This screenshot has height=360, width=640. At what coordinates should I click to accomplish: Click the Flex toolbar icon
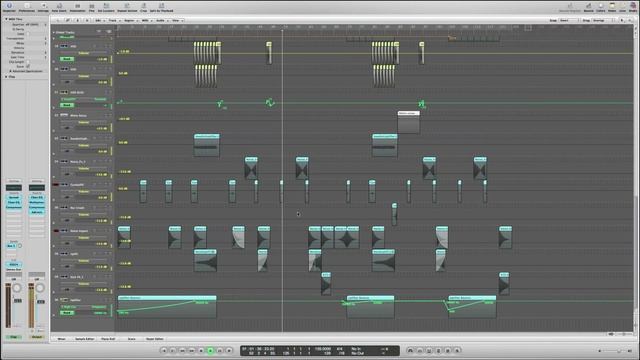91,7
